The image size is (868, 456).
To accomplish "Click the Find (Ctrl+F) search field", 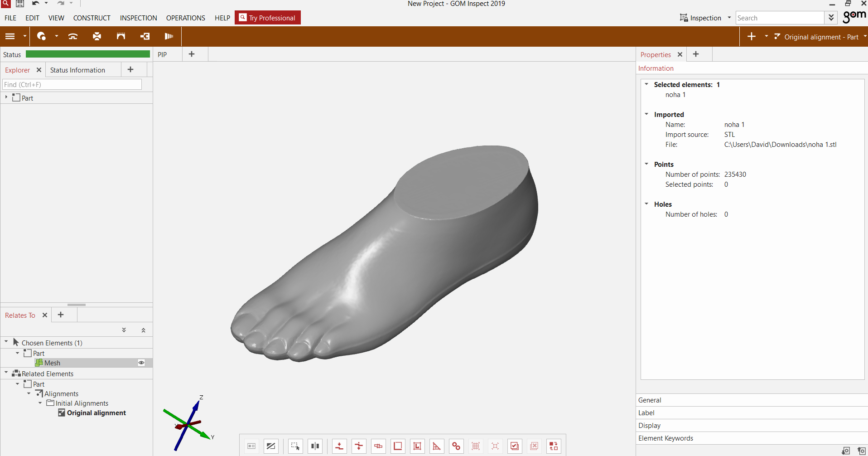I will 72,84.
